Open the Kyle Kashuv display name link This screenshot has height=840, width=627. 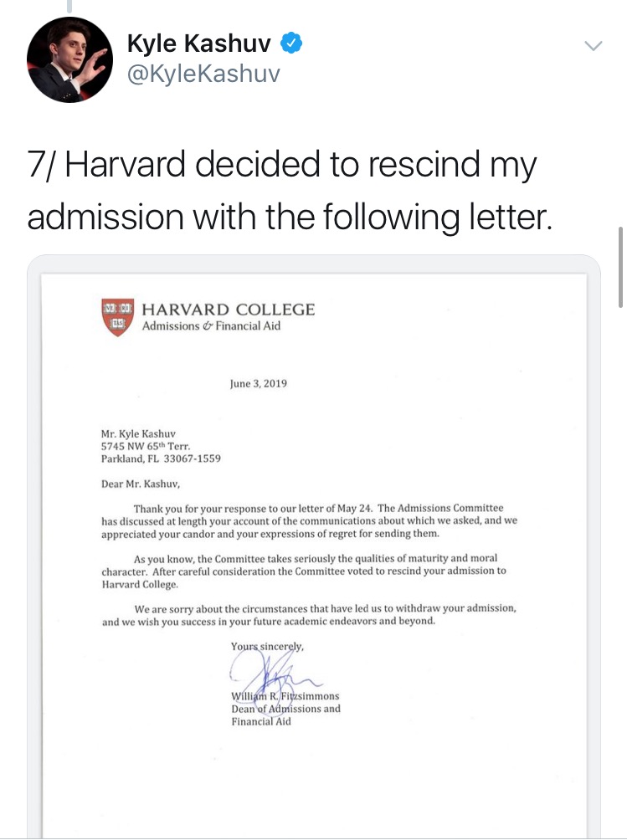pos(199,43)
